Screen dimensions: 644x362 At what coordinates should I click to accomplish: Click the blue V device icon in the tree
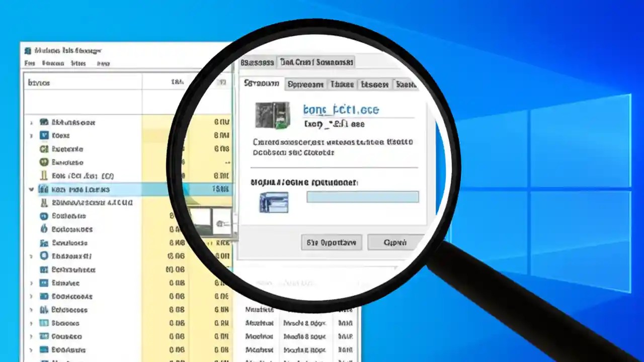44,135
